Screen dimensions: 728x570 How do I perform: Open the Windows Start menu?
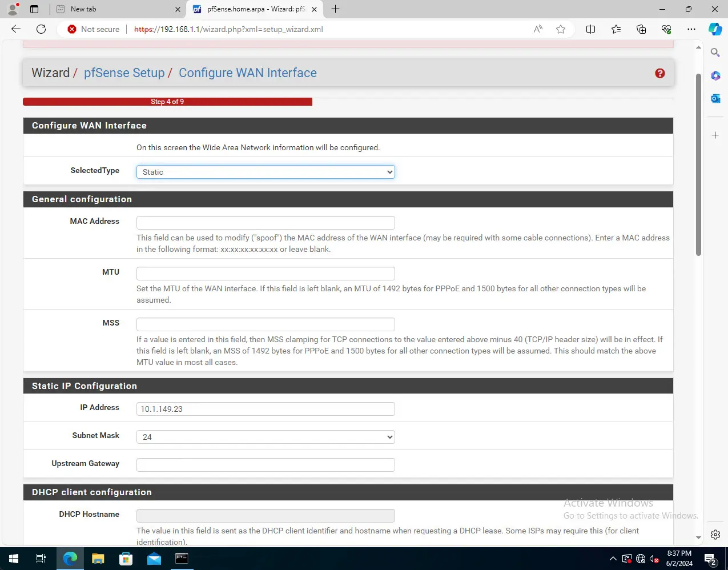[14, 559]
